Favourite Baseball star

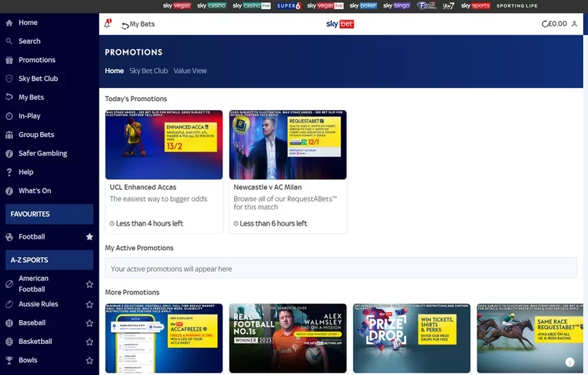click(x=90, y=323)
